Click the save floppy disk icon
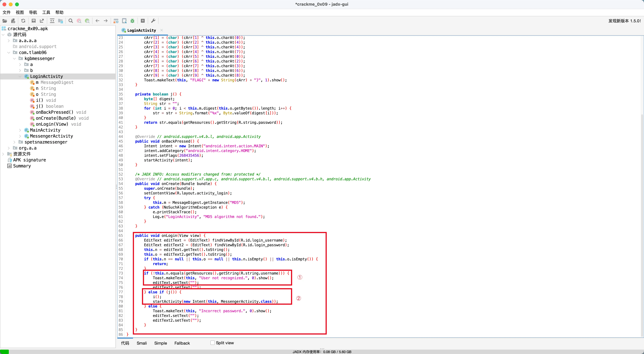 click(33, 21)
